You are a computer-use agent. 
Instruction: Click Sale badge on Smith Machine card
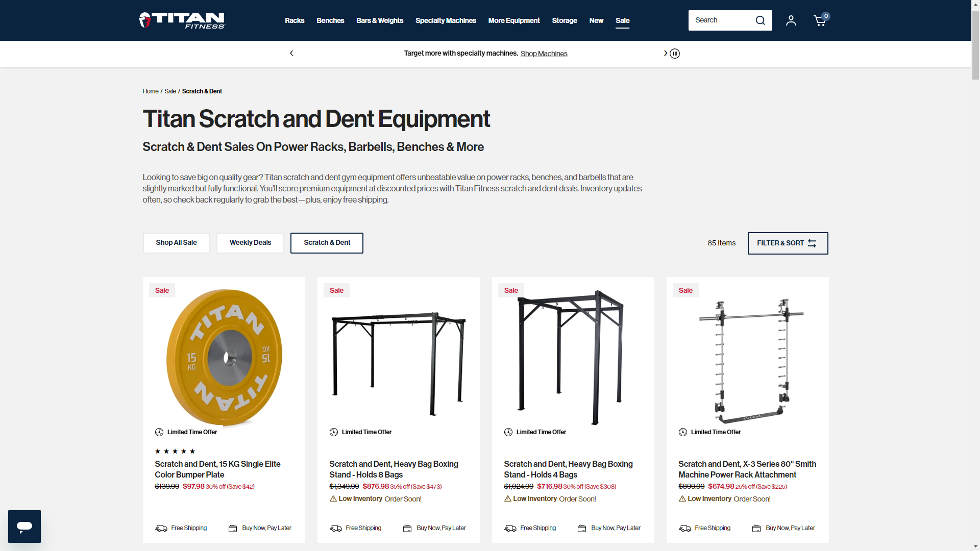[685, 290]
